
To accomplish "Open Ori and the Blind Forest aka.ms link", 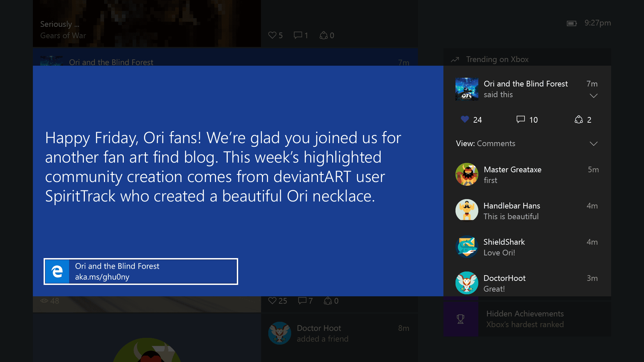I will point(141,271).
